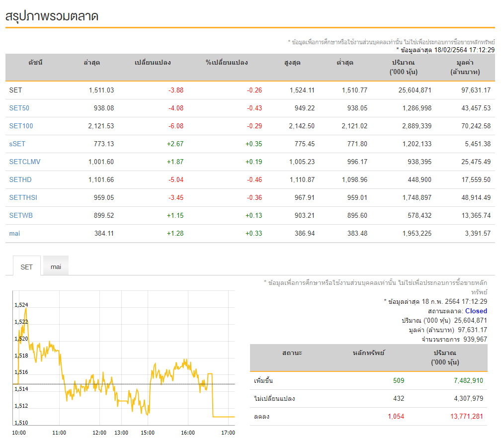Click the สูงสุด column header

(x=292, y=62)
